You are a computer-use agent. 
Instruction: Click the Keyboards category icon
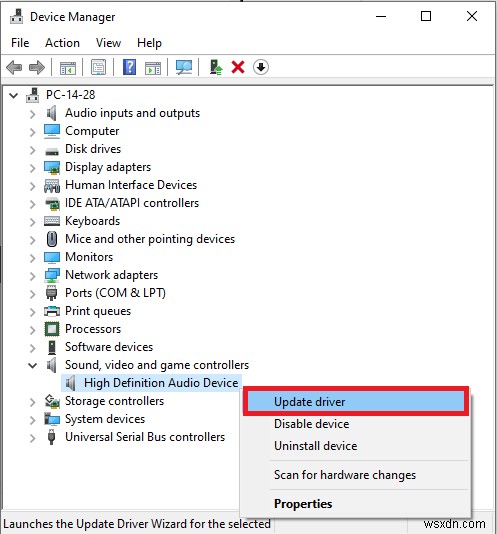pyautogui.click(x=52, y=221)
